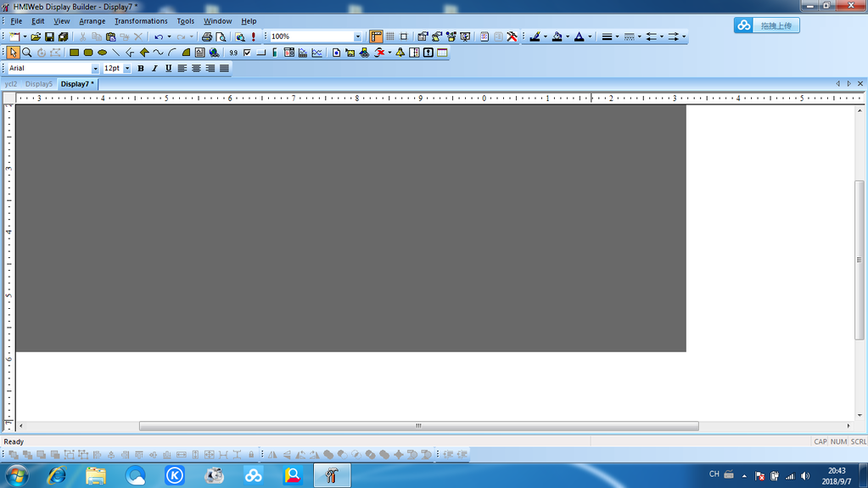Add an alarm bell object
Screen dimensions: 868x488
(x=400, y=53)
